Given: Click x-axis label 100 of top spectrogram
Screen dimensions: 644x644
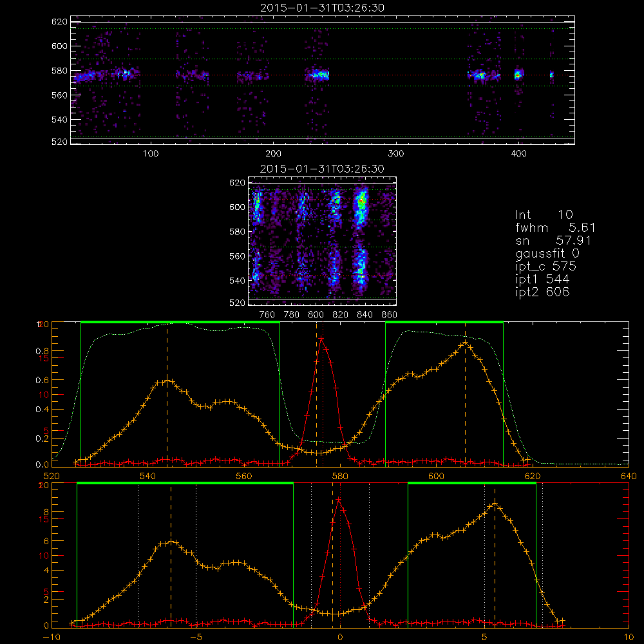Looking at the screenshot, I should click(x=150, y=154).
